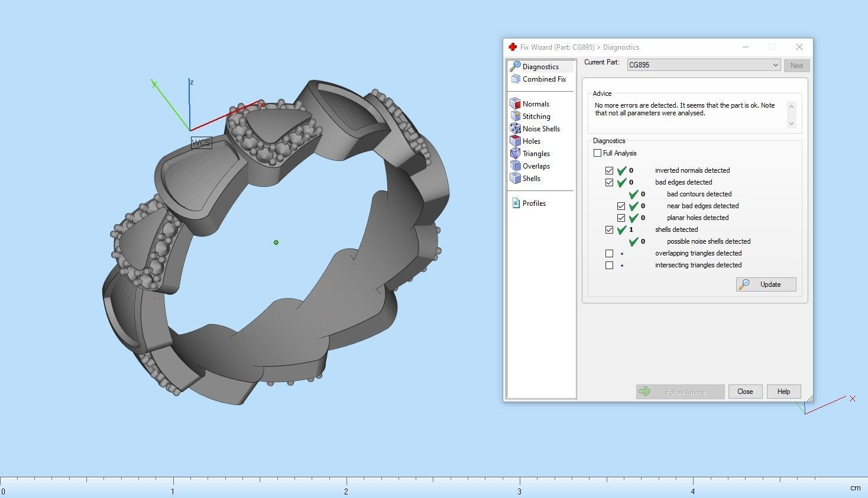868x498 pixels.
Task: Open the Current Part dropdown
Action: [704, 65]
